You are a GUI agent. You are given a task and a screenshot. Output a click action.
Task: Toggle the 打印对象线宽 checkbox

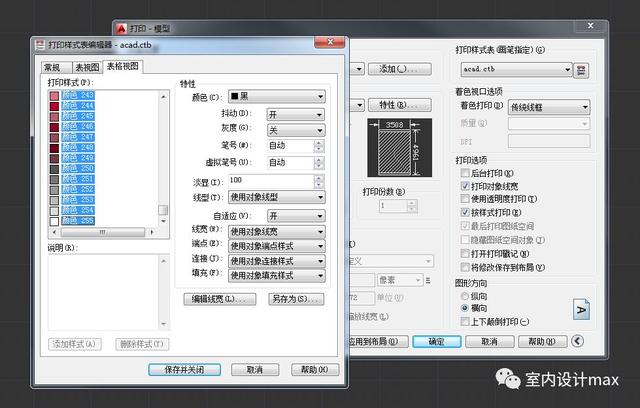pos(465,186)
